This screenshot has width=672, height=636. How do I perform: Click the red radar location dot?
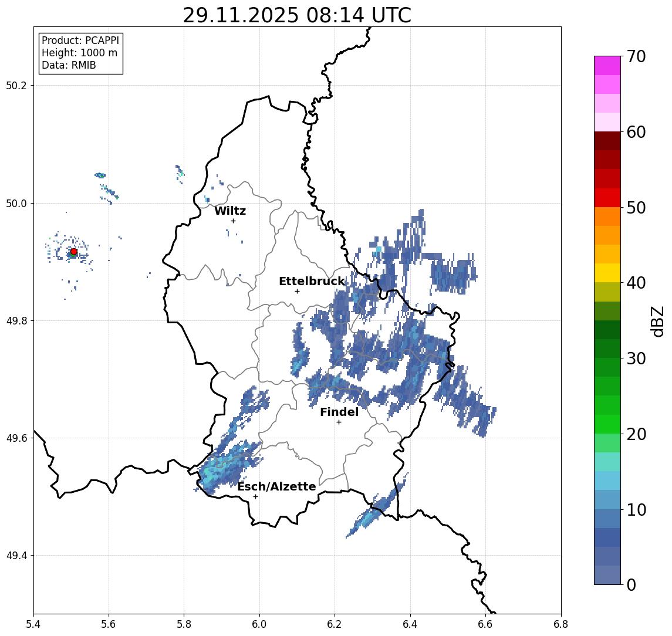click(74, 252)
